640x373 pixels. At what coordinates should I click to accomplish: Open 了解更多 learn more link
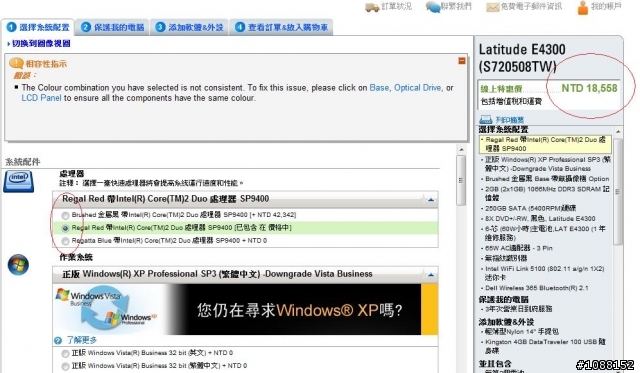pyautogui.click(x=81, y=340)
